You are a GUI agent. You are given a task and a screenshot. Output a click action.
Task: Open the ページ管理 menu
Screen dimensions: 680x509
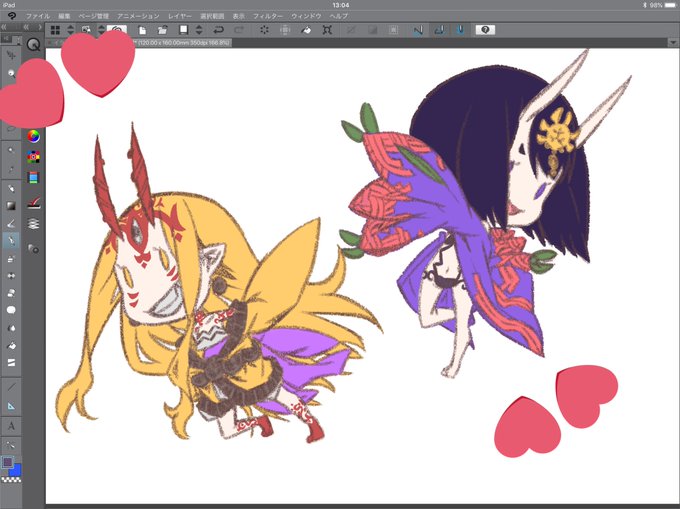coord(94,16)
